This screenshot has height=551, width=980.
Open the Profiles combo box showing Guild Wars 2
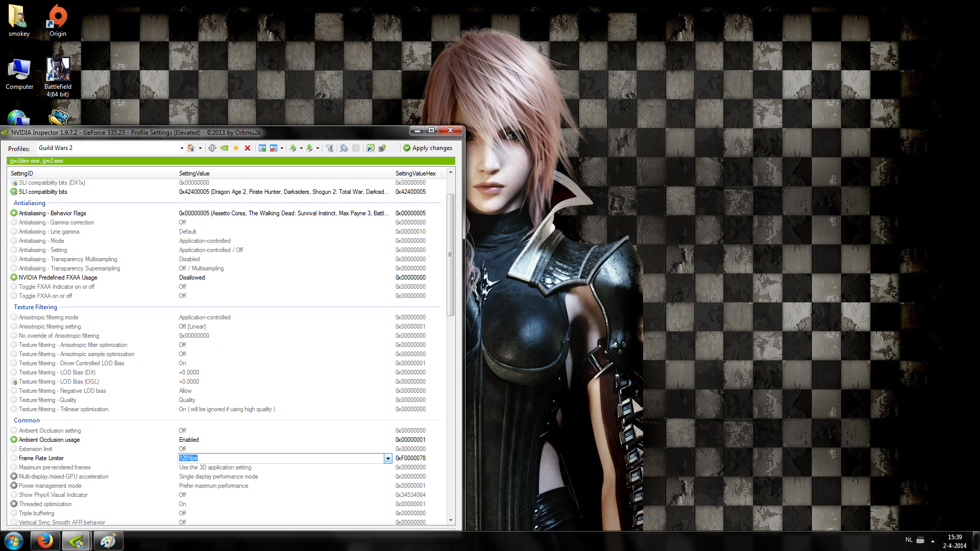[x=110, y=148]
